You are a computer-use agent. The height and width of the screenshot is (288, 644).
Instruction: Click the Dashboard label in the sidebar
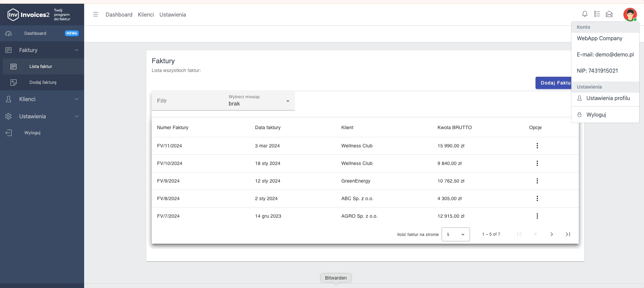point(35,33)
